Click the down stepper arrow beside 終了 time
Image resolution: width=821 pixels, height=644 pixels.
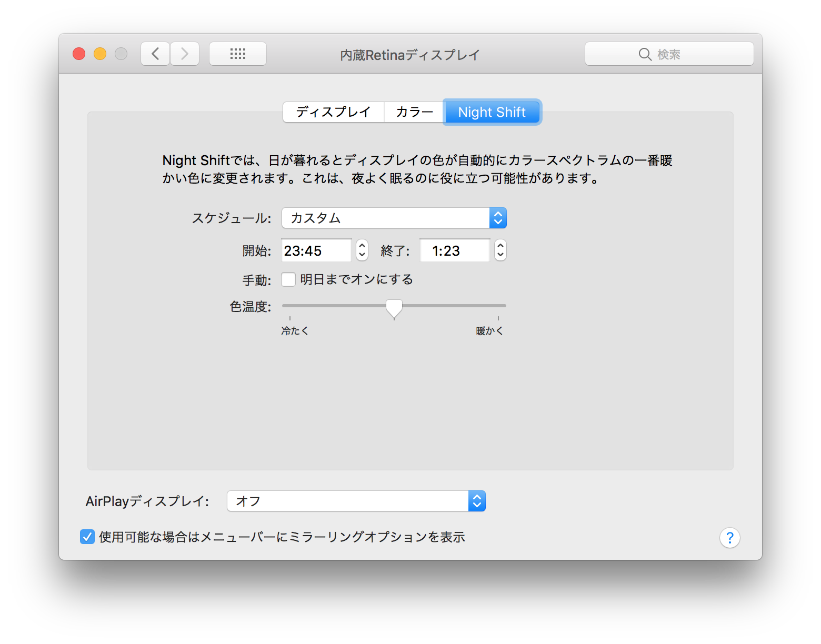[500, 254]
